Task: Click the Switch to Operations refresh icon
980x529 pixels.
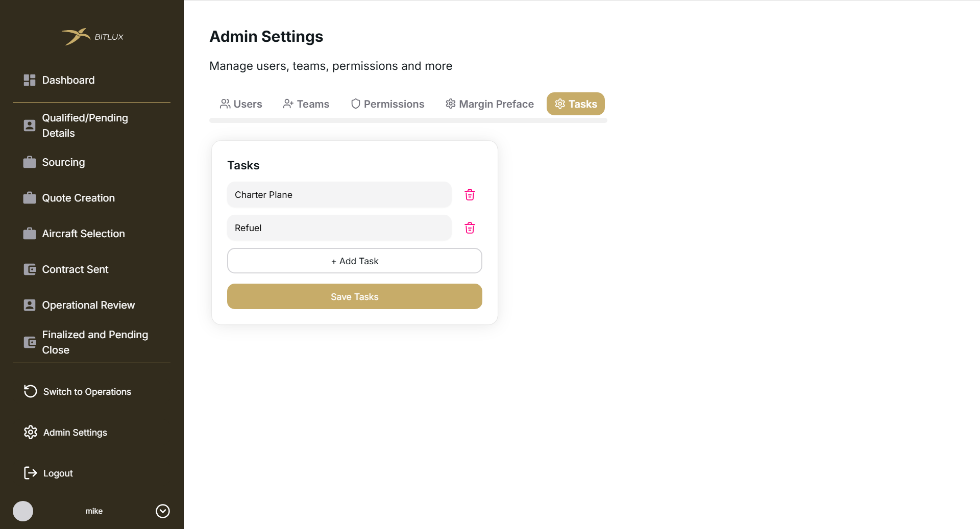Action: 31,391
